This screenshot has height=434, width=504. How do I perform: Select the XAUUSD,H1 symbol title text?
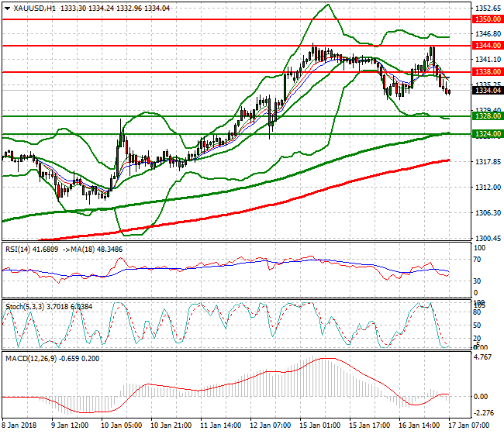point(34,9)
